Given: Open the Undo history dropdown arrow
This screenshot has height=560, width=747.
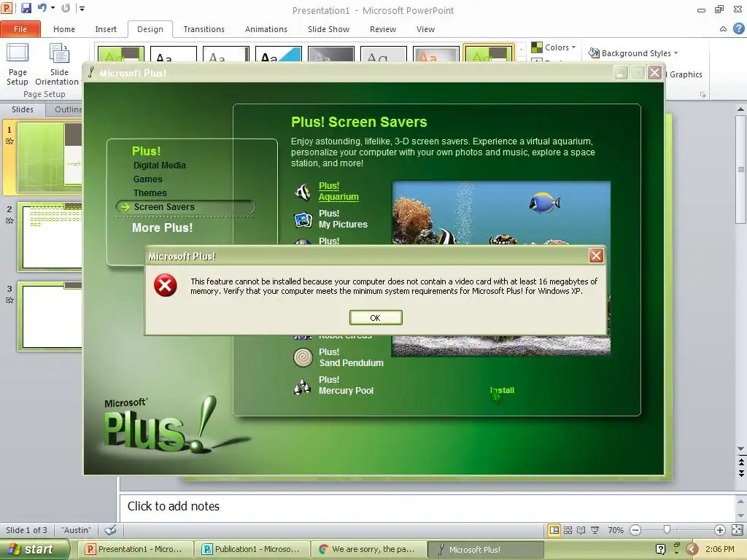Looking at the screenshot, I should coord(53,8).
